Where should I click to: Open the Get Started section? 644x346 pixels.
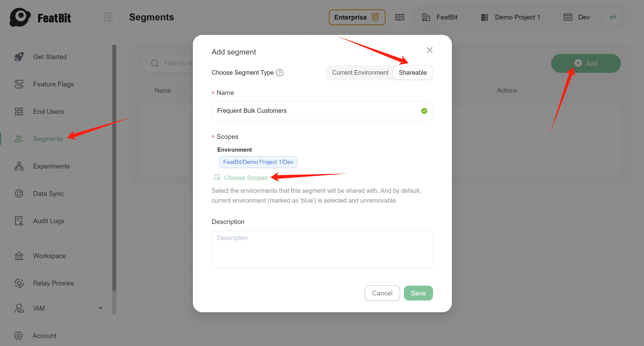(50, 57)
